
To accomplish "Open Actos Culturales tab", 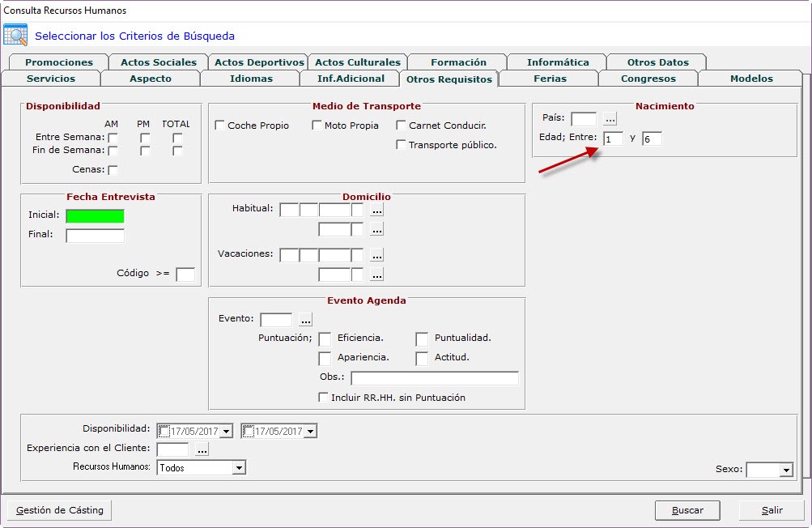I will (358, 62).
